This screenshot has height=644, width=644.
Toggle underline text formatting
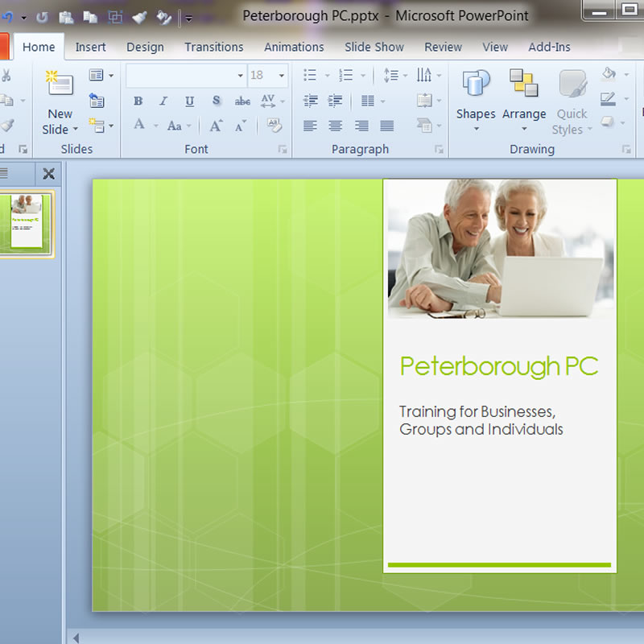(x=189, y=101)
